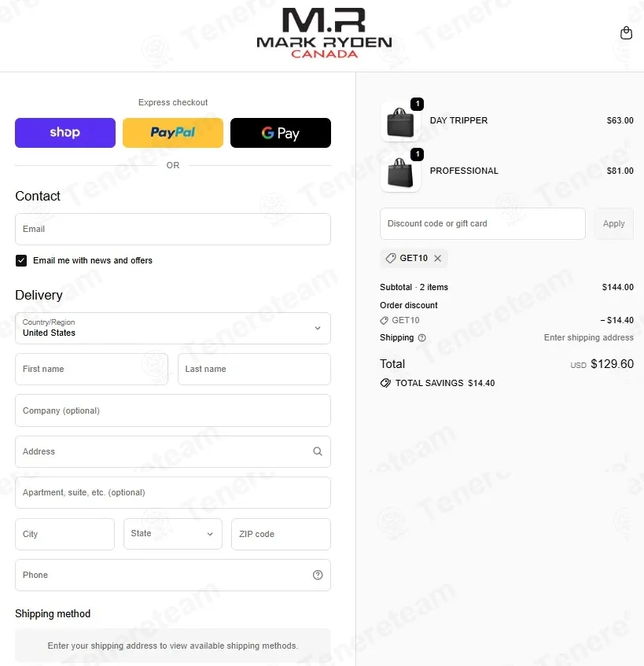The image size is (644, 666).
Task: Uncheck Email me with news and offers
Action: click(x=21, y=260)
